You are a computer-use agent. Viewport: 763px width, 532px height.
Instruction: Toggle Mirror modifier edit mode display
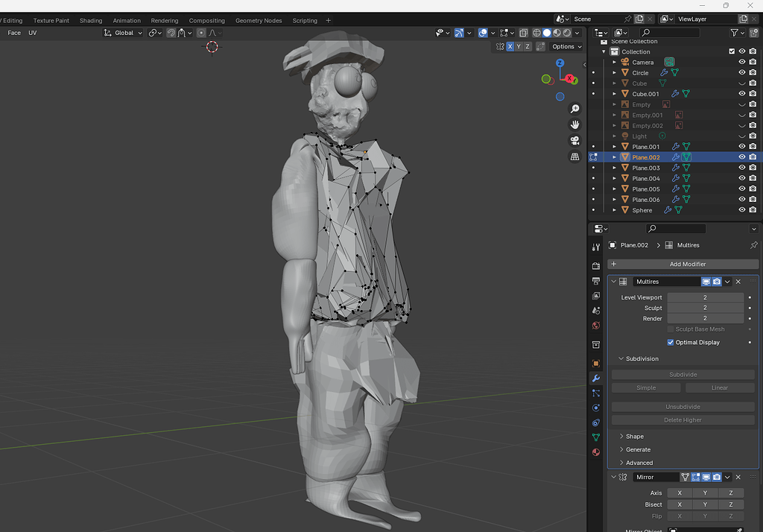[696, 477]
